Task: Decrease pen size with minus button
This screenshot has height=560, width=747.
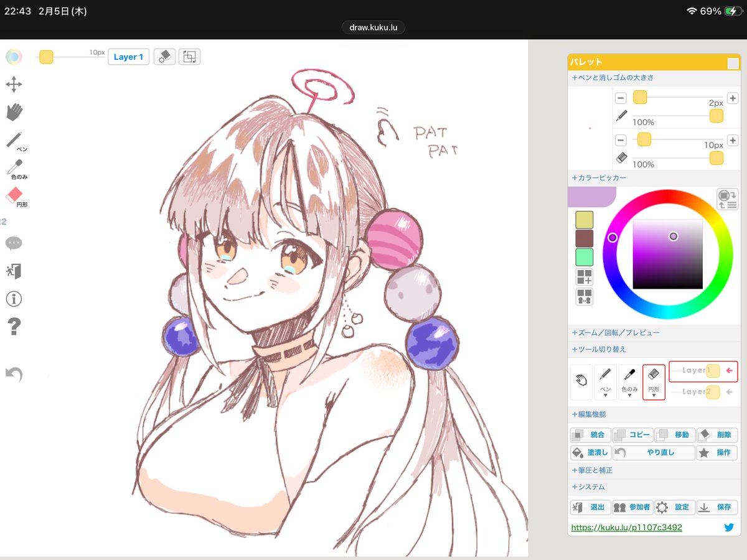Action: pyautogui.click(x=621, y=98)
